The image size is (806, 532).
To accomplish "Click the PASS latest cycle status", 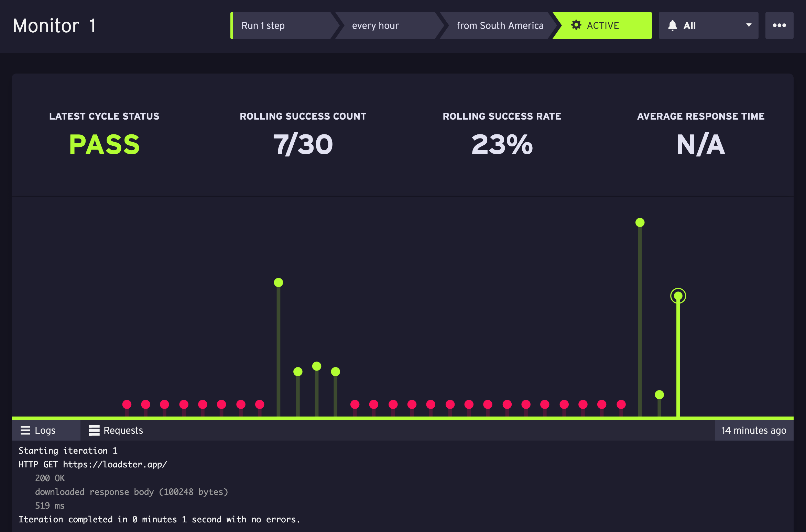I will click(x=104, y=144).
